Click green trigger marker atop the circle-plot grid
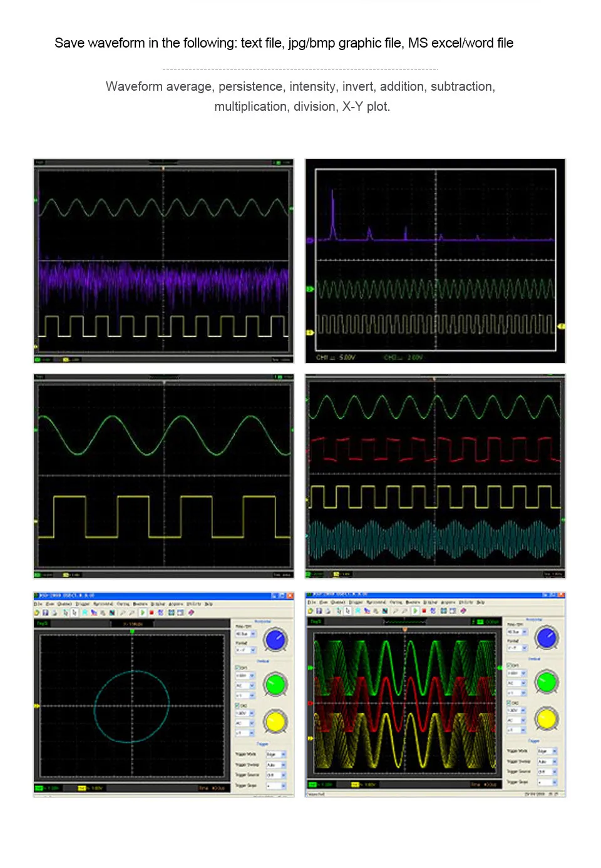 tap(132, 631)
